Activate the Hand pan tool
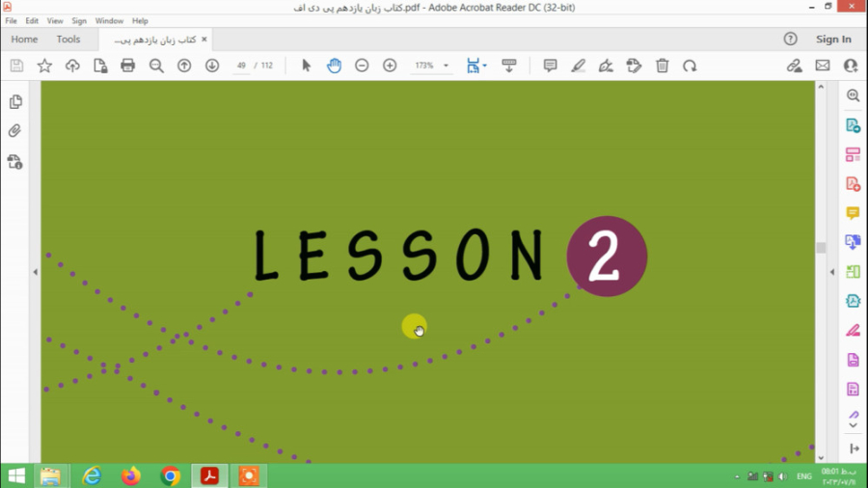 tap(334, 66)
